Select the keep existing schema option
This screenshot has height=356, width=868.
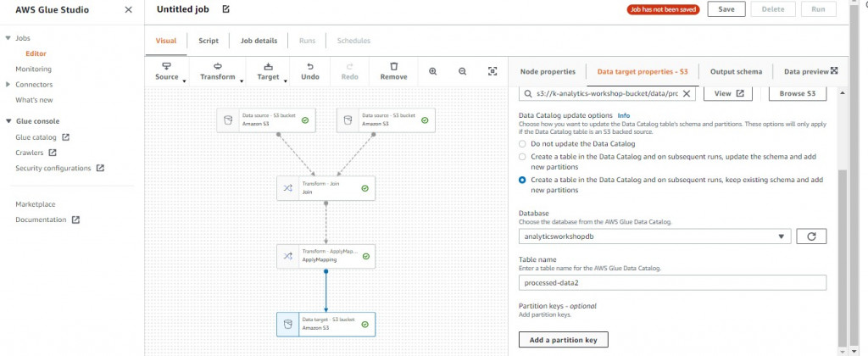pyautogui.click(x=523, y=180)
